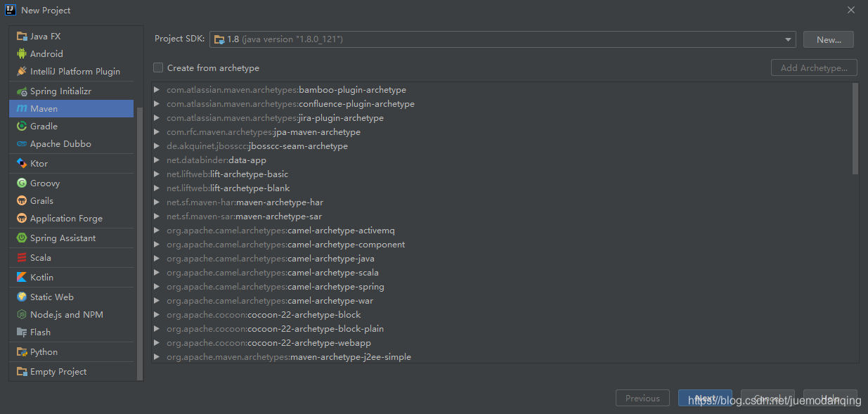The width and height of the screenshot is (868, 414).
Task: Select camel-archetype-spring row
Action: point(502,287)
